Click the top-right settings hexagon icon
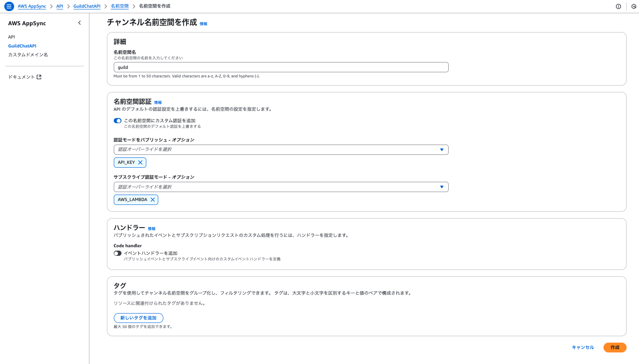 pos(634,6)
